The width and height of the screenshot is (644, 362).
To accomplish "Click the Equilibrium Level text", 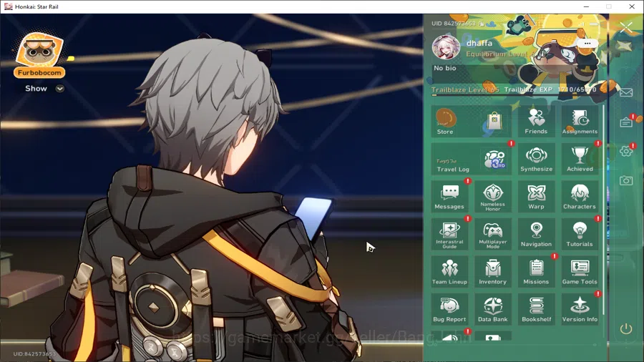I will (x=500, y=54).
